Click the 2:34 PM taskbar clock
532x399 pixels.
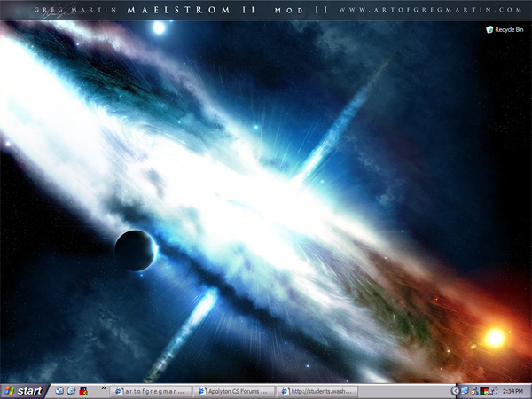(x=512, y=390)
